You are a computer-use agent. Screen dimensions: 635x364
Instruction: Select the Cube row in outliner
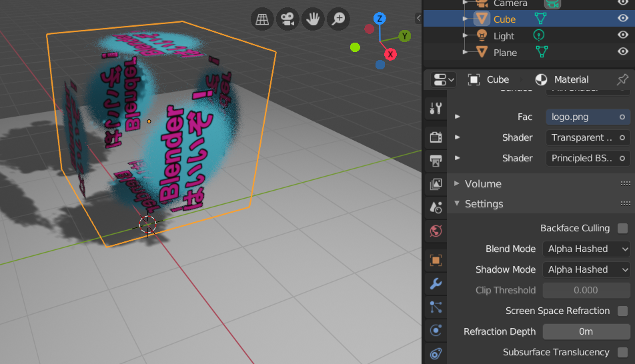(x=529, y=19)
